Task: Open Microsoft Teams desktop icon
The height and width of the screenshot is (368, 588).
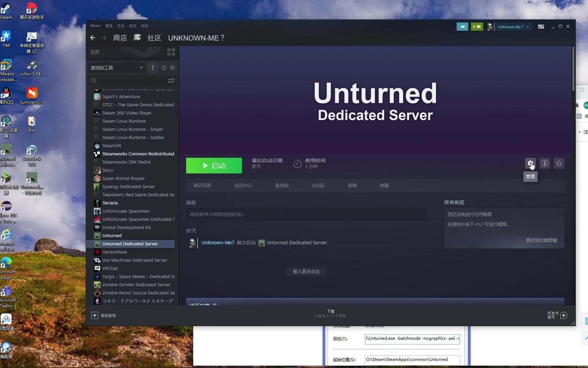Action: coord(7,297)
